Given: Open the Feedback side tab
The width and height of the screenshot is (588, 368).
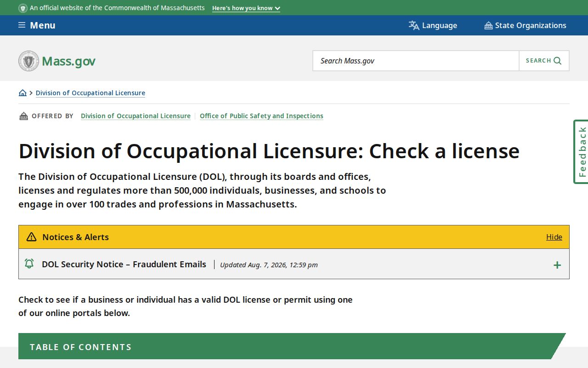Looking at the screenshot, I should [581, 152].
